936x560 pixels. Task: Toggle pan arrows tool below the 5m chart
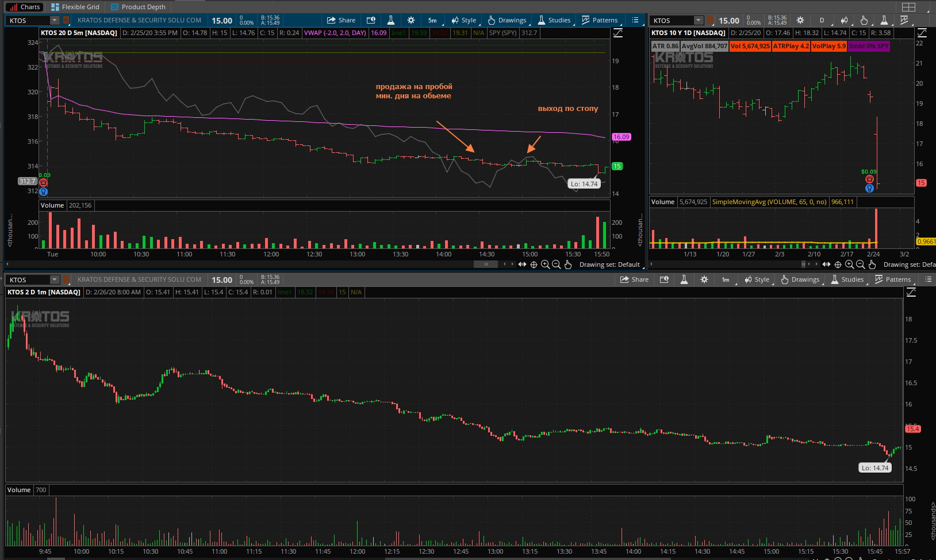click(x=522, y=264)
